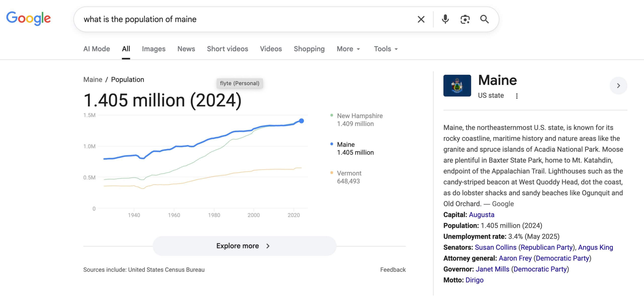Expand knowledge panel with right chevron button
This screenshot has height=297, width=644.
[x=618, y=86]
